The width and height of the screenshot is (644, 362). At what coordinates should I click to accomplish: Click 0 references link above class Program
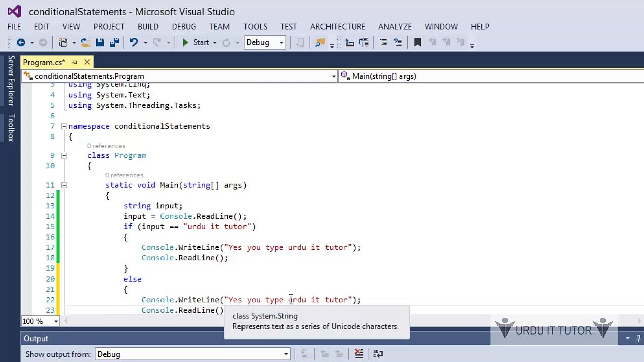(106, 146)
